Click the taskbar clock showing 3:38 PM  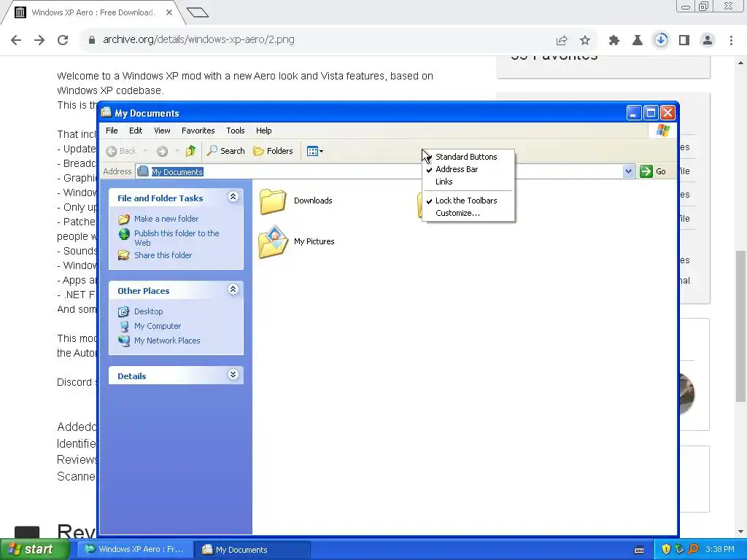click(720, 549)
